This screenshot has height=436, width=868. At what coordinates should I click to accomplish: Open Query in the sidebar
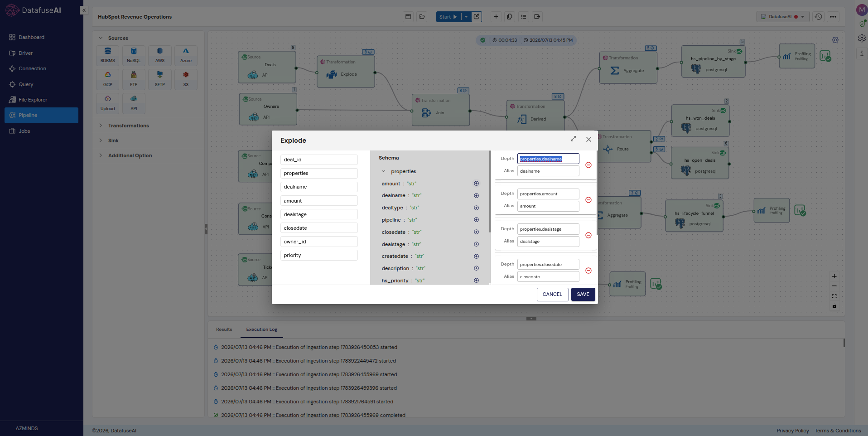tap(41, 84)
